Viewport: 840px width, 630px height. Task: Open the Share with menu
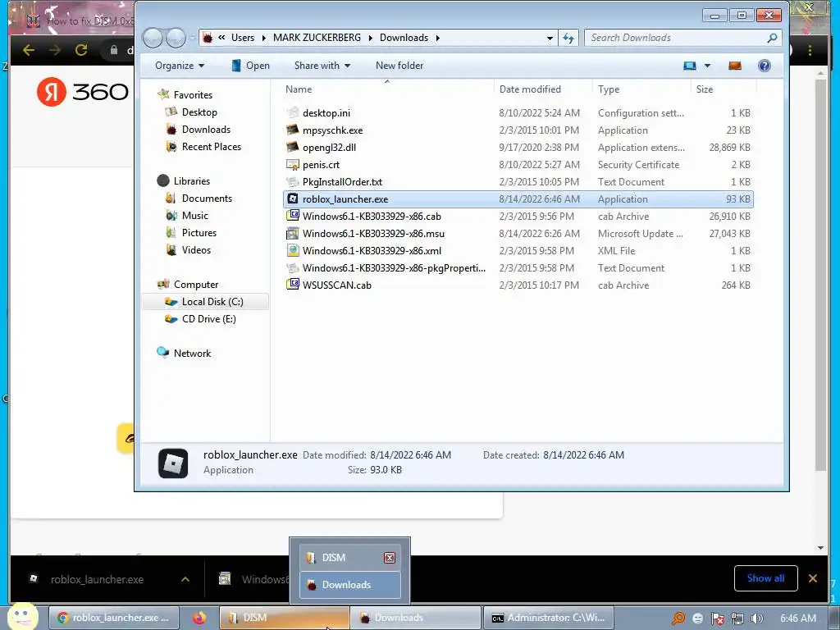(x=322, y=66)
